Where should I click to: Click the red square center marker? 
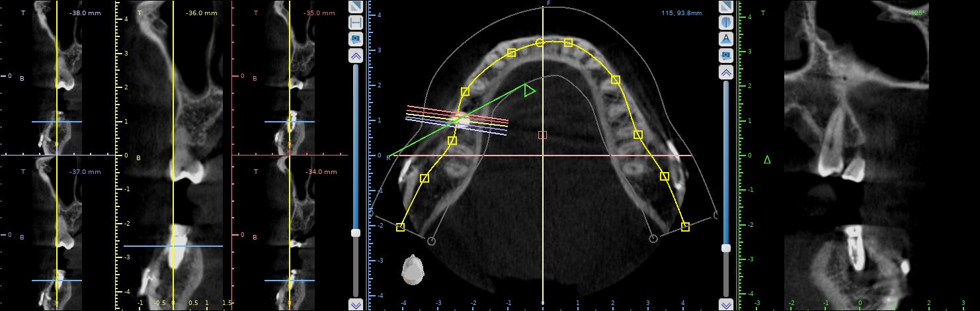tap(542, 135)
